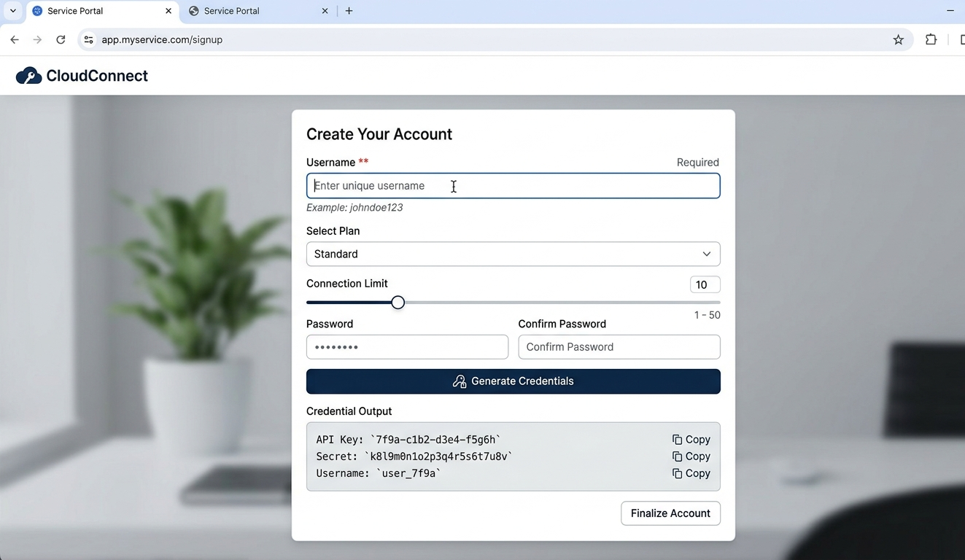Reload the page with the refresh icon

(x=61, y=40)
